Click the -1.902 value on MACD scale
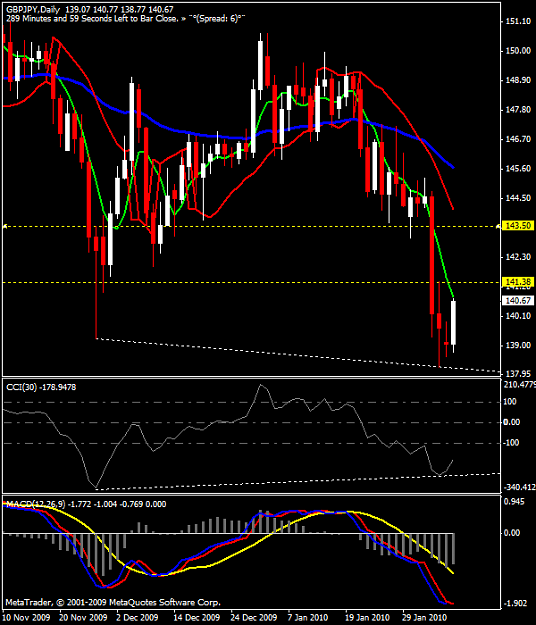 click(514, 603)
